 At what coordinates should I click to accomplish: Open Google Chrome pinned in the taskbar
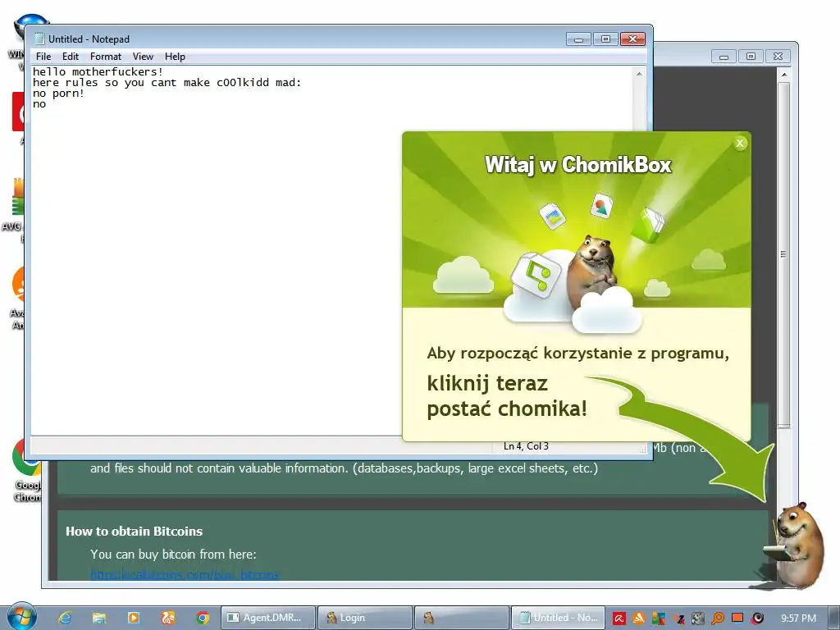point(203,618)
